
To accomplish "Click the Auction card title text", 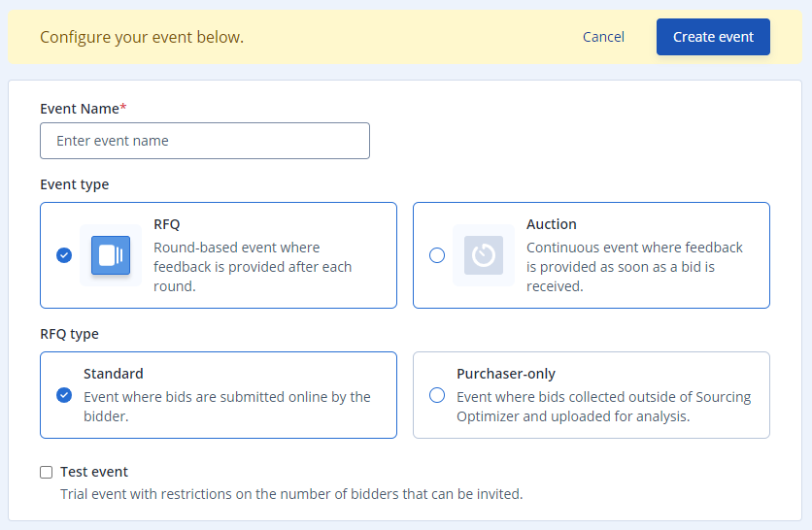I will pos(552,224).
